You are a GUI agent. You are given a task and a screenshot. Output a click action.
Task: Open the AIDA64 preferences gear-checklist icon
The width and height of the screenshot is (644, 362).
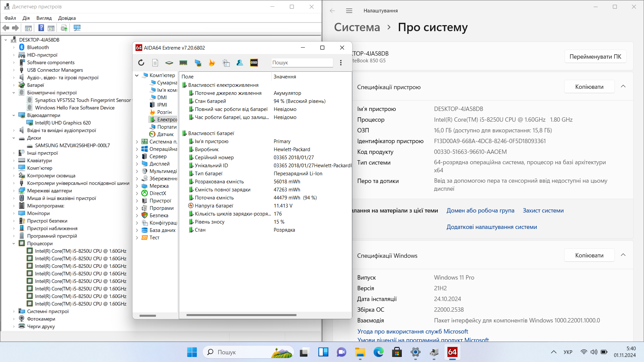tap(226, 63)
